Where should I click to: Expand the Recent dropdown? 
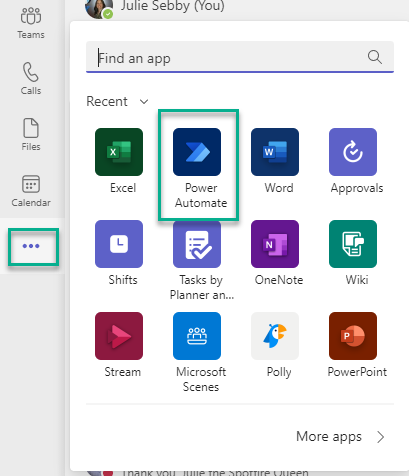click(x=117, y=101)
